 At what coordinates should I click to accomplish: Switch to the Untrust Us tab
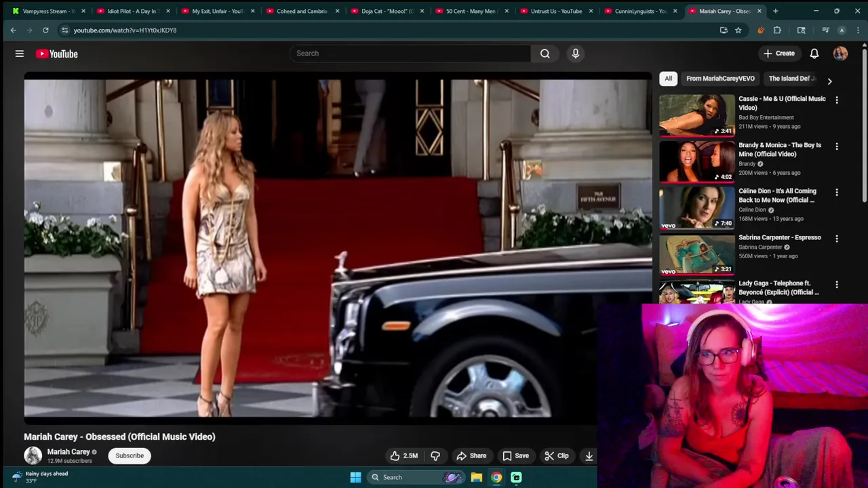pos(556,11)
